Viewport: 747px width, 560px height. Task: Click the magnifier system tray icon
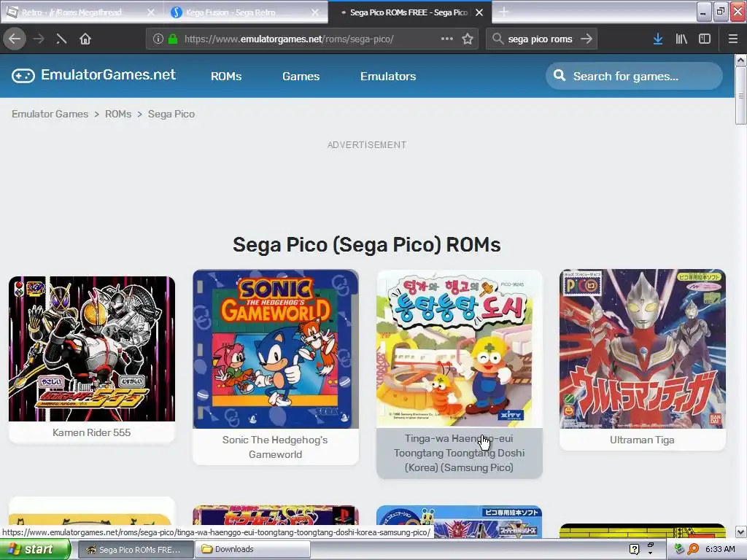694,550
